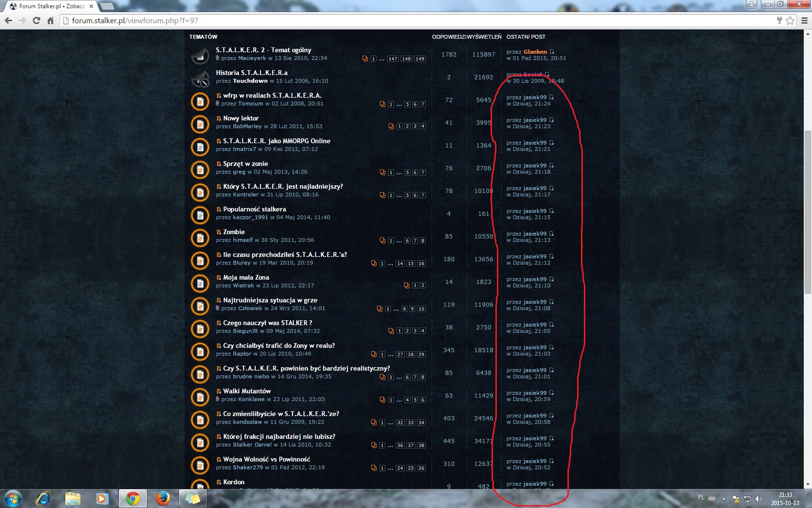Click topic status icon for Zombie row
Screen dimensions: 812x508
pyautogui.click(x=200, y=238)
